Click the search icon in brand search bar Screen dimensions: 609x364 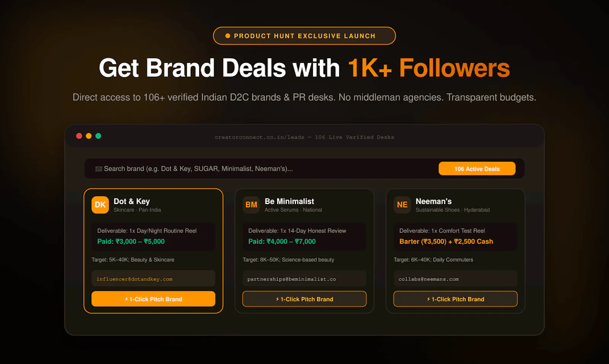99,169
